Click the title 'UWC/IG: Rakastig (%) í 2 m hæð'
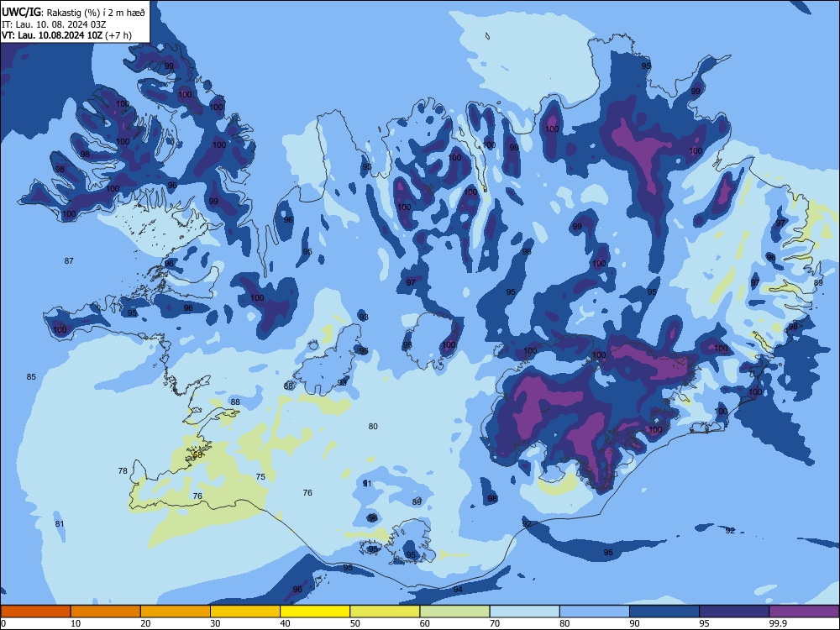840x630 pixels. coord(73,13)
